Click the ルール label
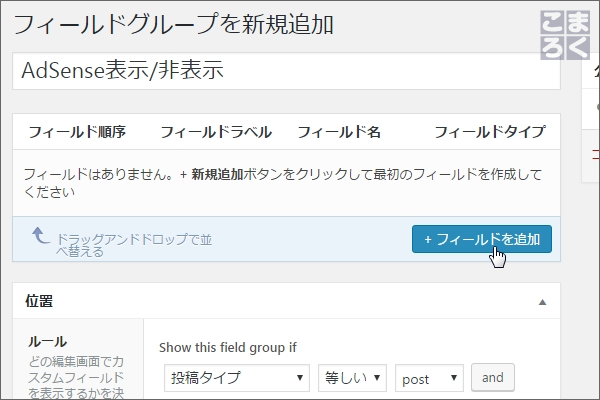This screenshot has width=600, height=400. tap(47, 341)
